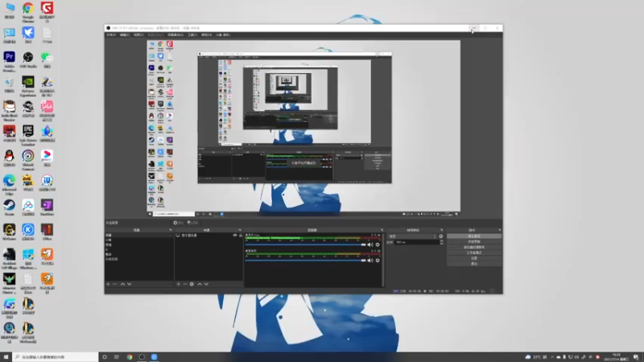
Task: Click OBS icon in Windows taskbar
Action: (x=142, y=357)
